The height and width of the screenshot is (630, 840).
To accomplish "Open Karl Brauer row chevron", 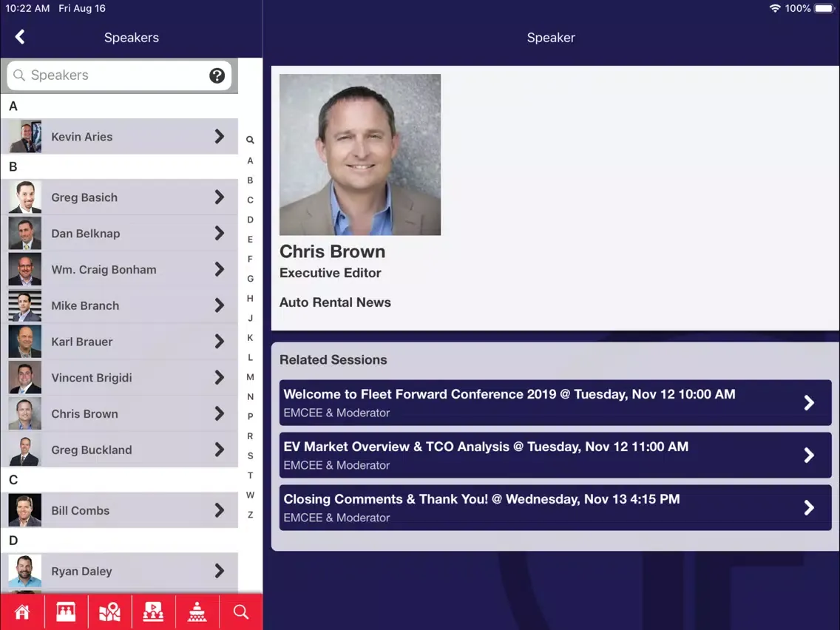I will [219, 342].
